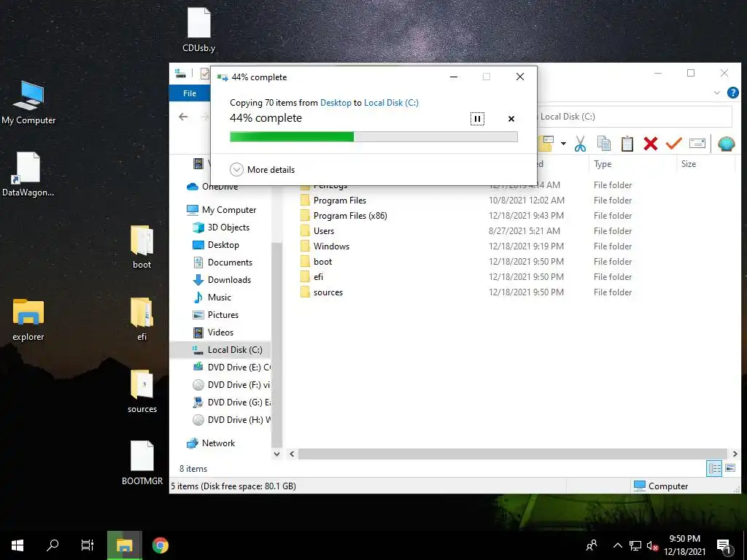
Task: Select the efi folder on desktop
Action: click(x=142, y=319)
